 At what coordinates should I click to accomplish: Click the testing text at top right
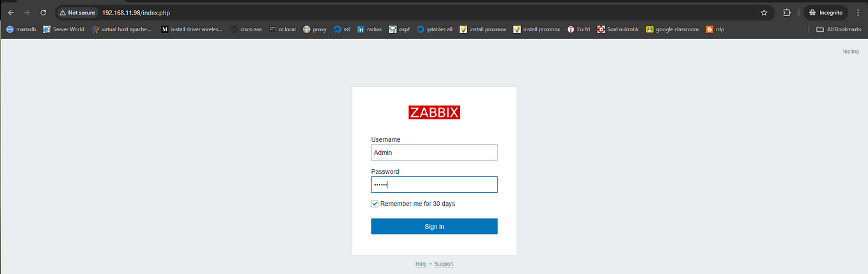point(851,51)
